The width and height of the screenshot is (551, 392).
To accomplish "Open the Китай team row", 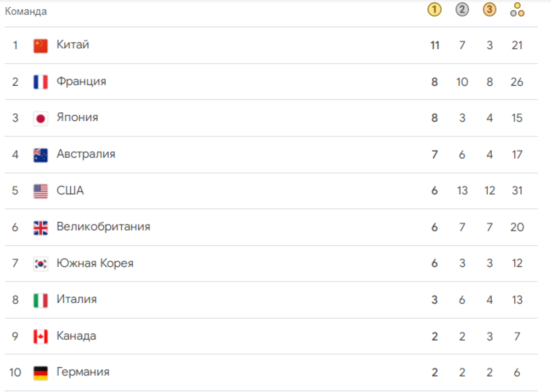I will (x=271, y=45).
